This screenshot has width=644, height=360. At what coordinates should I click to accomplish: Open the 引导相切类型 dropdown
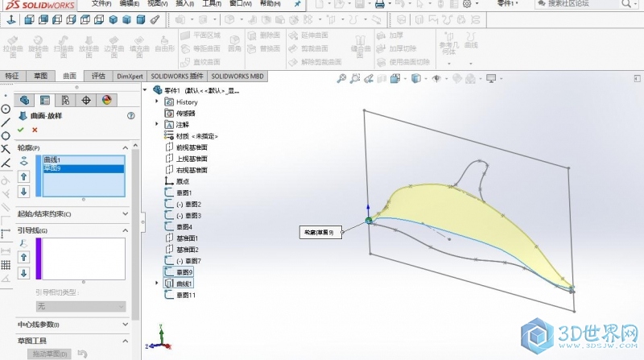pos(80,306)
